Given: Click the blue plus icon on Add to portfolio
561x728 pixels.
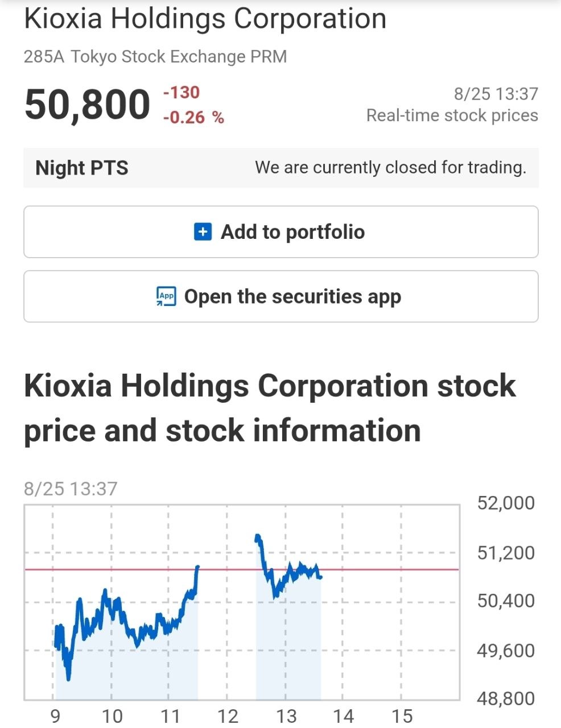Looking at the screenshot, I should click(203, 232).
